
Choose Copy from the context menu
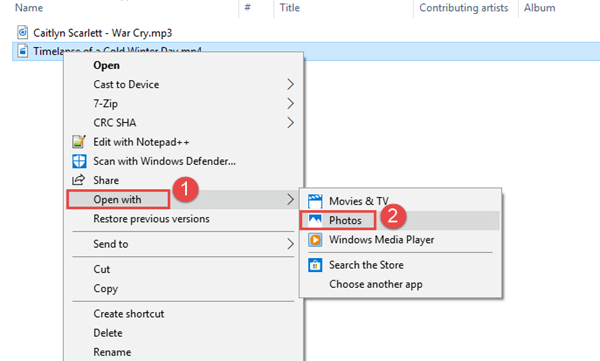pyautogui.click(x=184, y=288)
